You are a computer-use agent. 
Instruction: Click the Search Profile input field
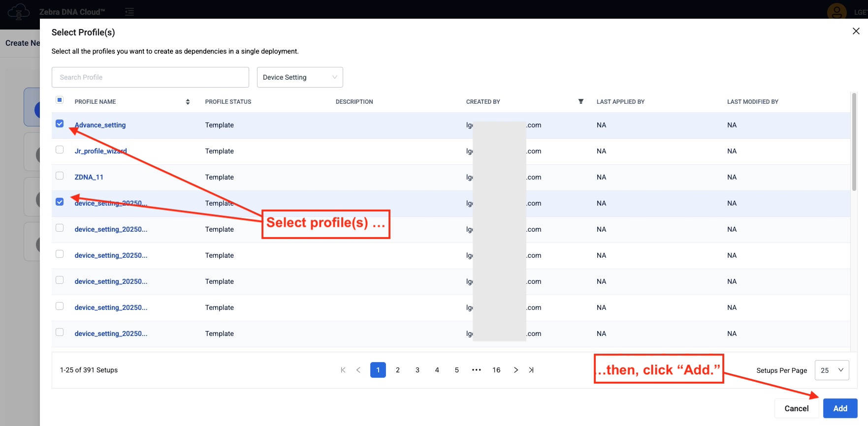[x=150, y=77]
